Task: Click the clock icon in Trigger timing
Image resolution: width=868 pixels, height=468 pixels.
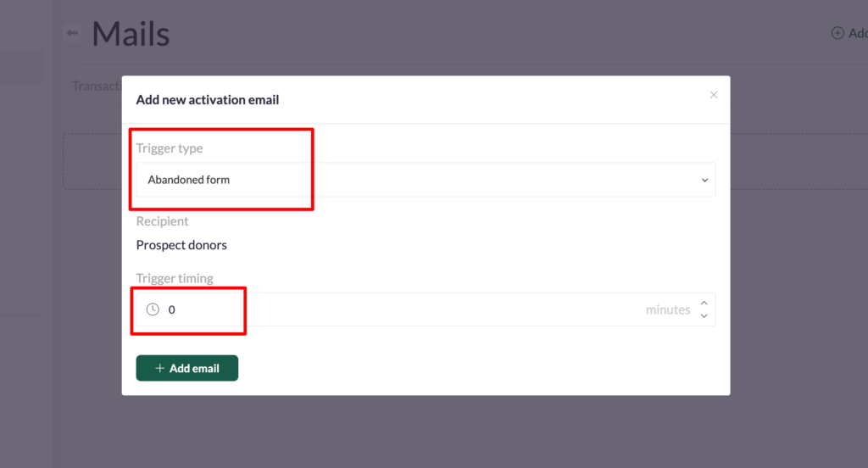Action: click(x=153, y=309)
